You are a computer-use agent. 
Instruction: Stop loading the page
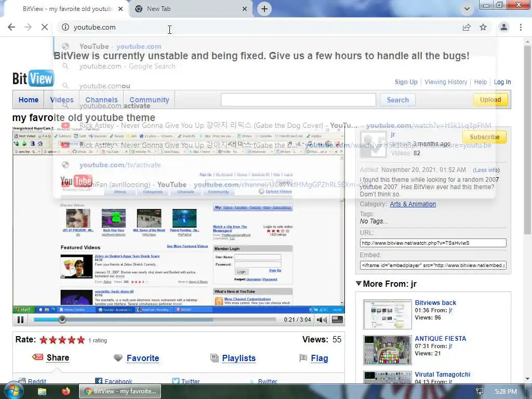coord(45,27)
